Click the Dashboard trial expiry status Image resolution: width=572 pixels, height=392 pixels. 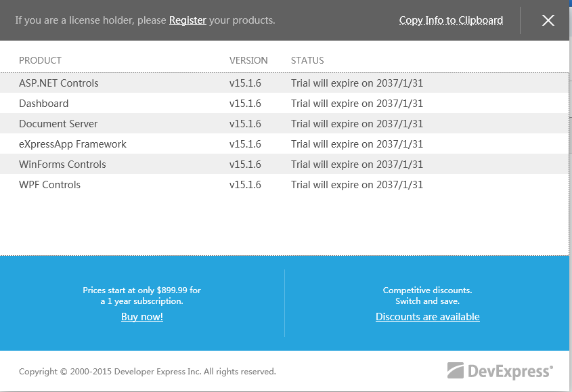pos(357,104)
